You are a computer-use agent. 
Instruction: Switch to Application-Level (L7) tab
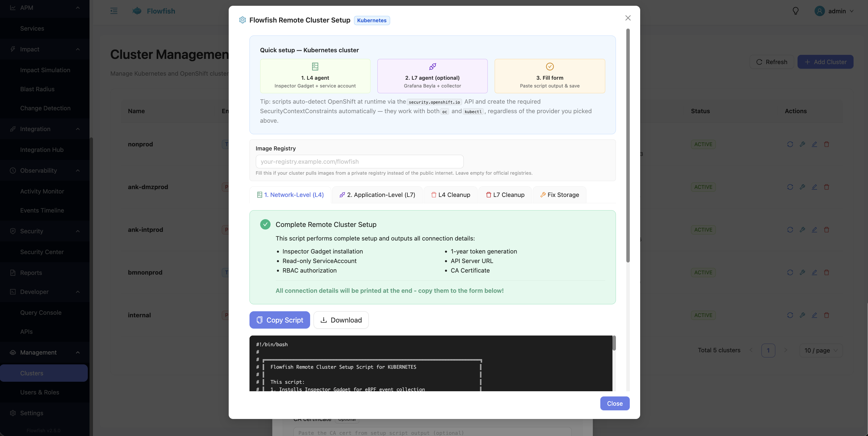(377, 195)
